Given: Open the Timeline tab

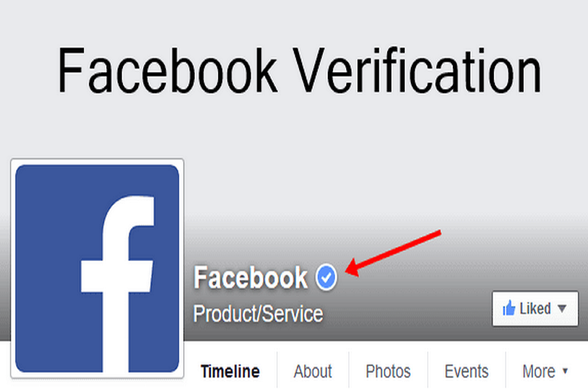Looking at the screenshot, I should point(230,371).
